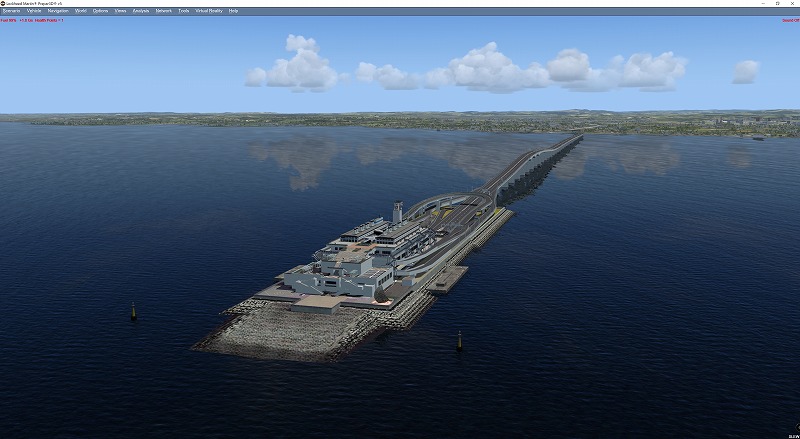
Task: Open the Analysis menu
Action: coord(141,10)
